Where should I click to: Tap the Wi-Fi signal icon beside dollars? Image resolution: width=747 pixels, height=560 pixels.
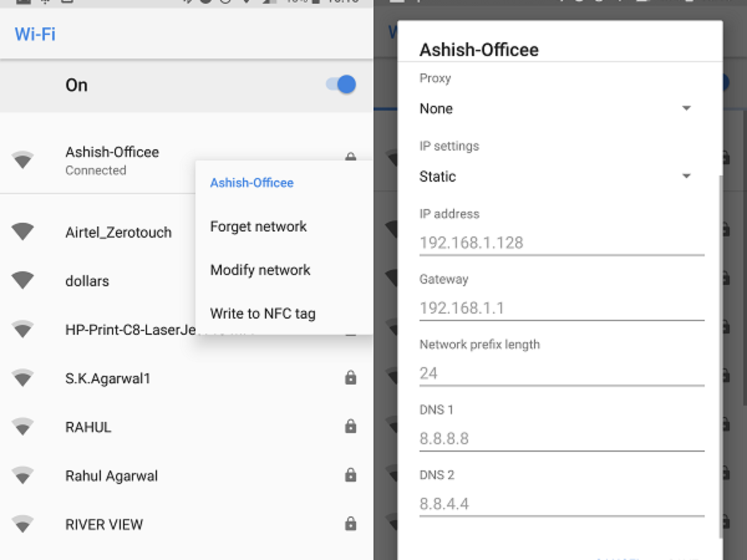tap(23, 280)
